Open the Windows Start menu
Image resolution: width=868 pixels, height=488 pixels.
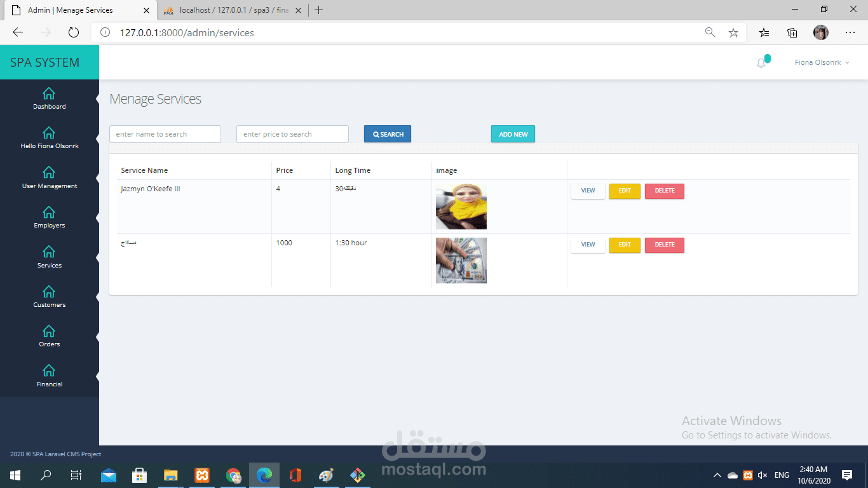(x=15, y=475)
